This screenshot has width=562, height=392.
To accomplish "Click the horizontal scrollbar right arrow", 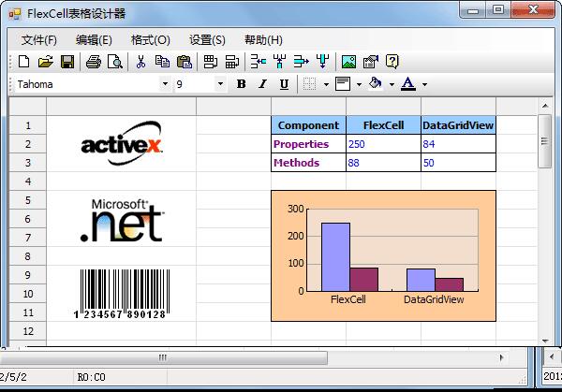I will 501,357.
